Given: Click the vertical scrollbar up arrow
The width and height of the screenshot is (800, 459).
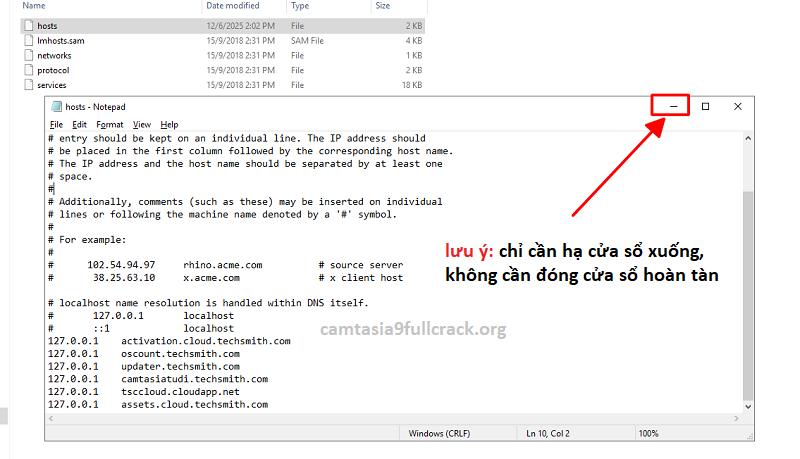Looking at the screenshot, I should [748, 138].
